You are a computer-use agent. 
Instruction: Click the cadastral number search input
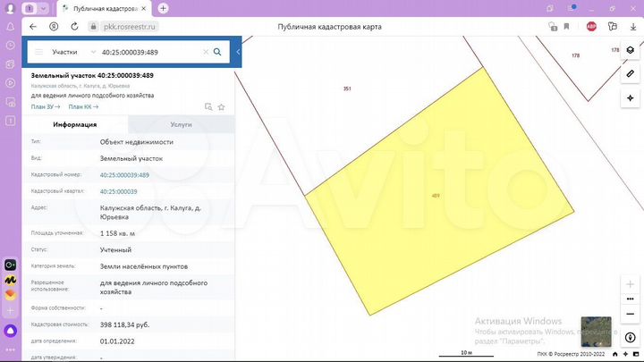(150, 52)
